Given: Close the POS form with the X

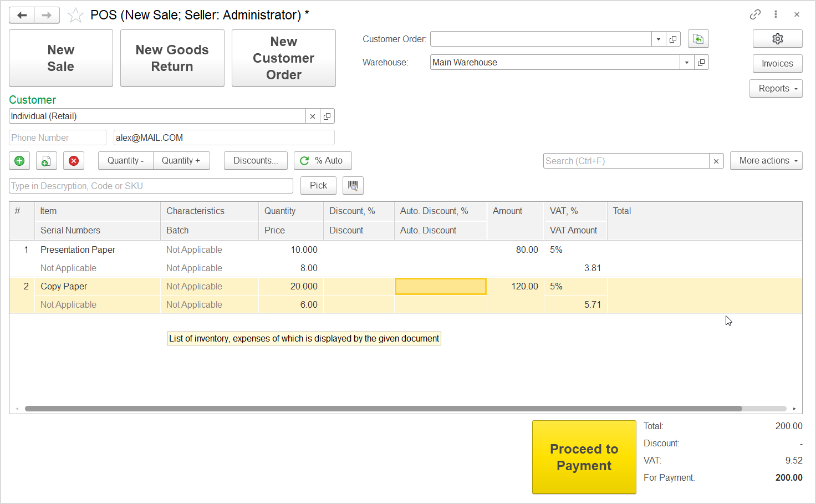Looking at the screenshot, I should (797, 14).
